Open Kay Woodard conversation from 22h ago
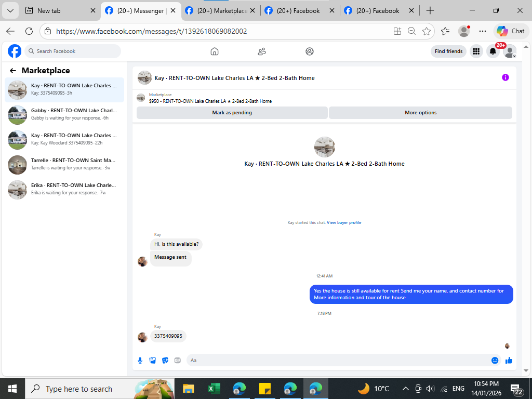 [64, 139]
